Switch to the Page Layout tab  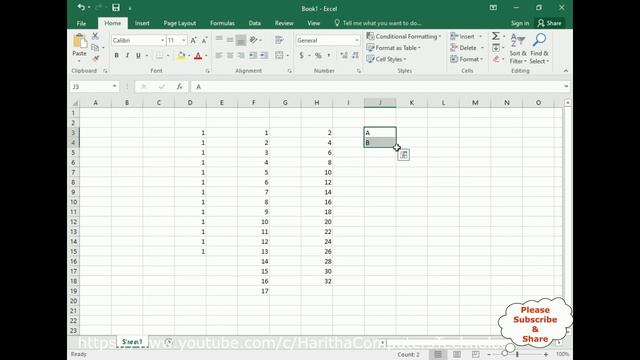[x=180, y=23]
